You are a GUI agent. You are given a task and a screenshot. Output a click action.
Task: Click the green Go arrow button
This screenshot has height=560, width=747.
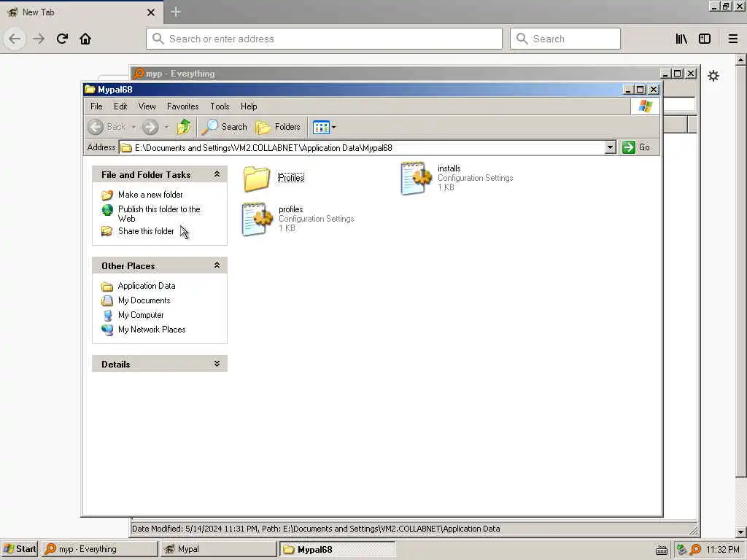[x=629, y=147]
